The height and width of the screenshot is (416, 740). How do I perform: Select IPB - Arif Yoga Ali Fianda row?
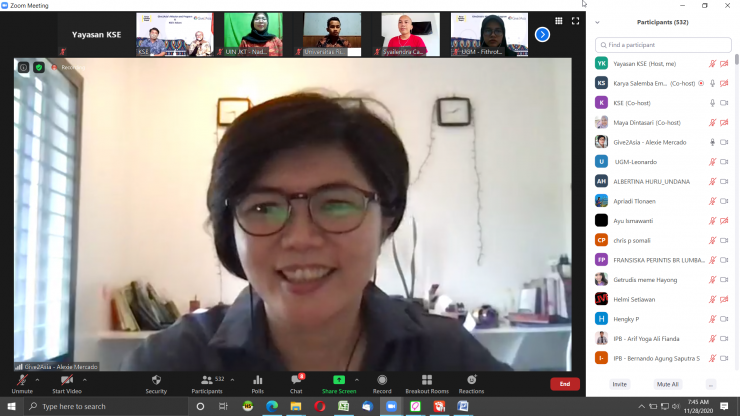point(662,339)
